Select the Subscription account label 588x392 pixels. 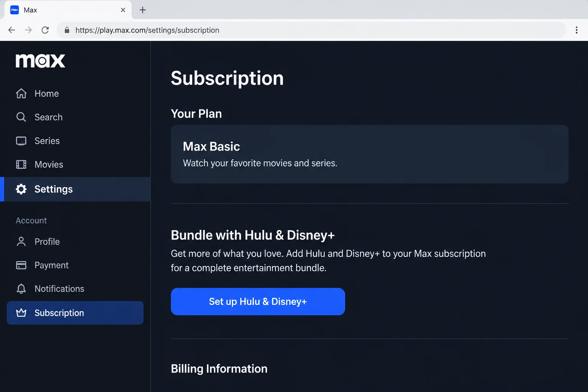click(59, 313)
